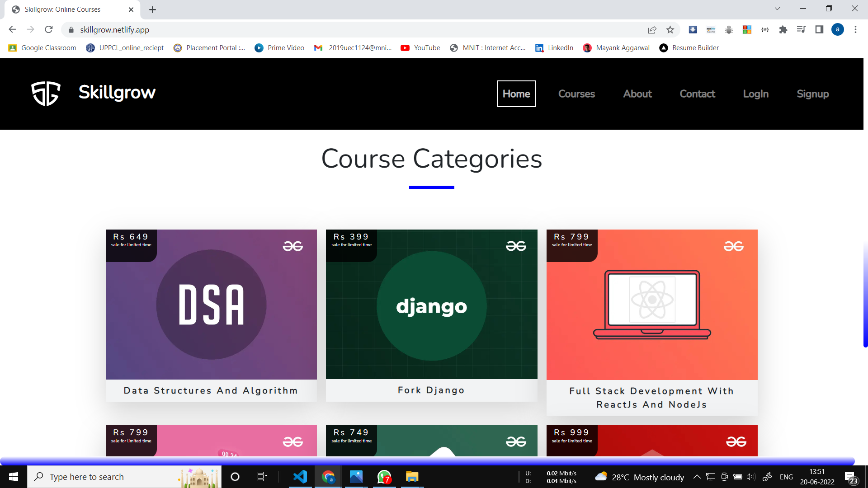
Task: Open the Fork Django course thumbnail
Action: (431, 305)
